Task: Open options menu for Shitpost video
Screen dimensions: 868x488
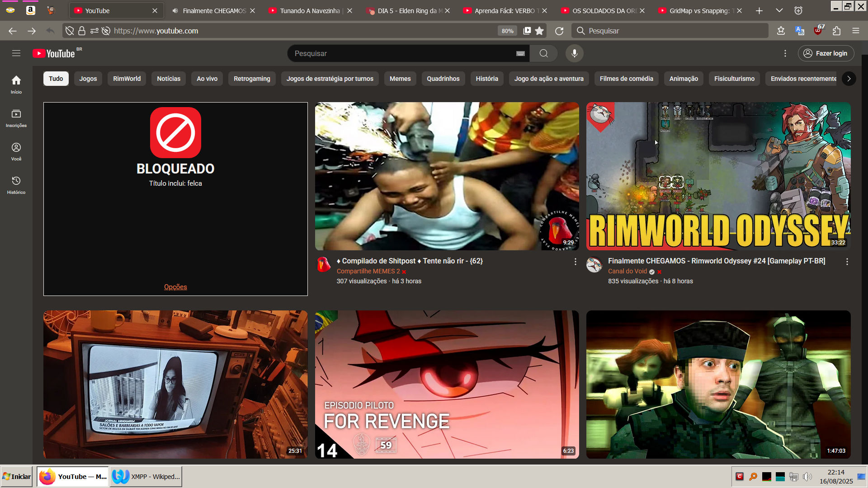Action: pos(575,262)
